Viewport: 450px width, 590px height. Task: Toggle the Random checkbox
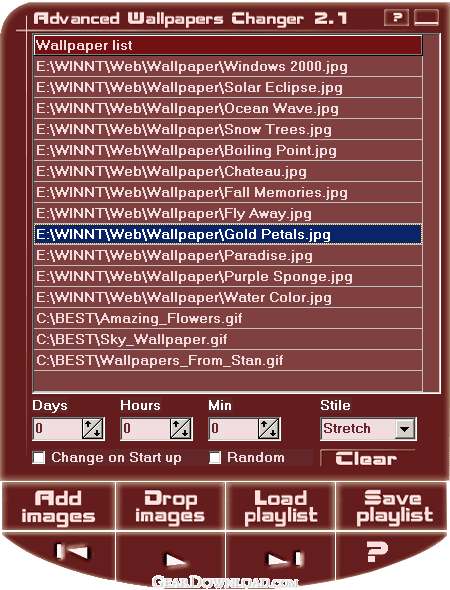click(x=215, y=458)
